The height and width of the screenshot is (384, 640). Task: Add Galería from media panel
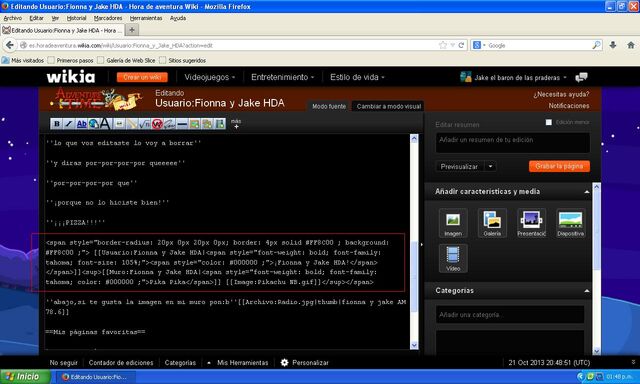pyautogui.click(x=492, y=223)
